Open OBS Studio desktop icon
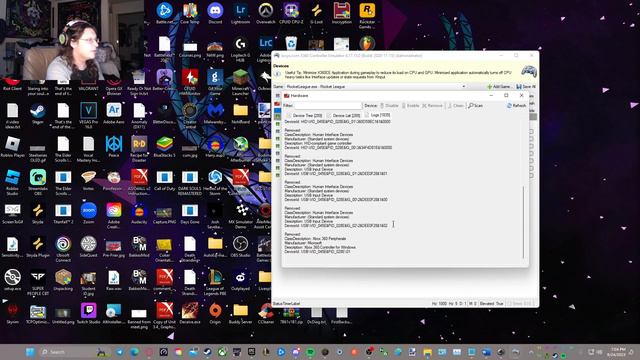The height and width of the screenshot is (360, 640). (x=240, y=247)
